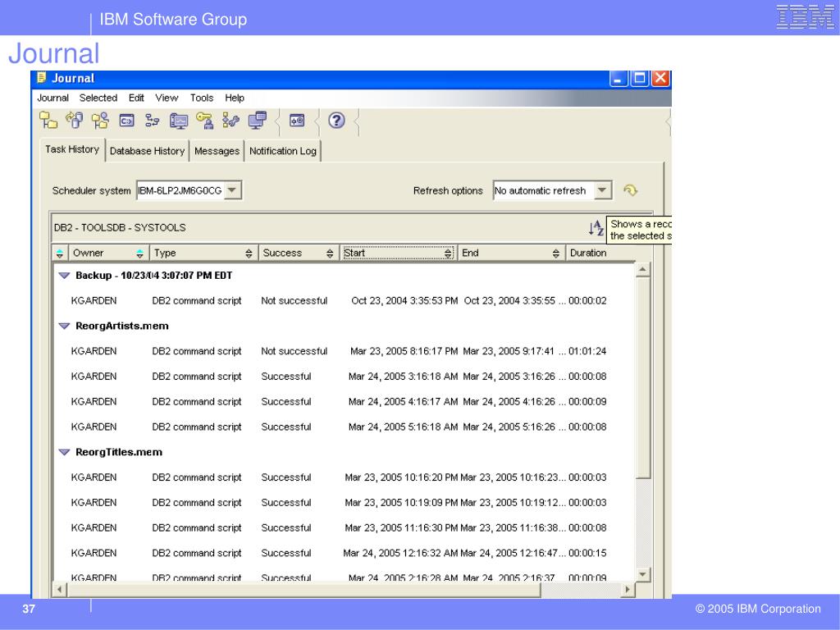
Task: Open the Refresh options dropdown
Action: 603,190
